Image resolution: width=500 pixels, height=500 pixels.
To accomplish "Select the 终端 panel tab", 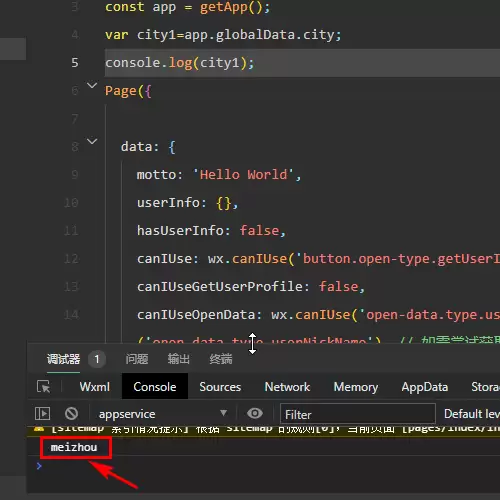I will click(221, 359).
